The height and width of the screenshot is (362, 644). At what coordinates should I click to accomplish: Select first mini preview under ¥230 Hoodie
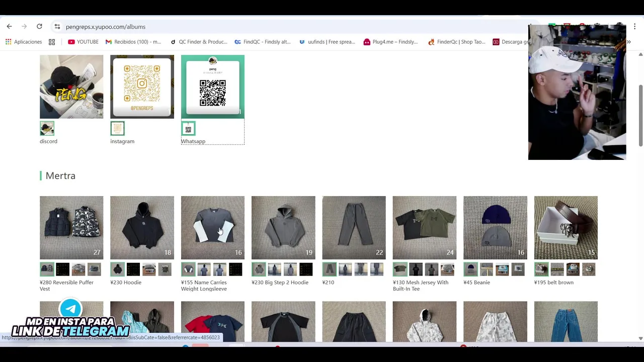[117, 269]
